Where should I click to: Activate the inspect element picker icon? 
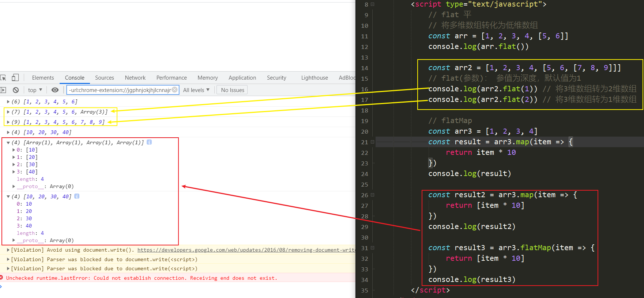(3, 77)
